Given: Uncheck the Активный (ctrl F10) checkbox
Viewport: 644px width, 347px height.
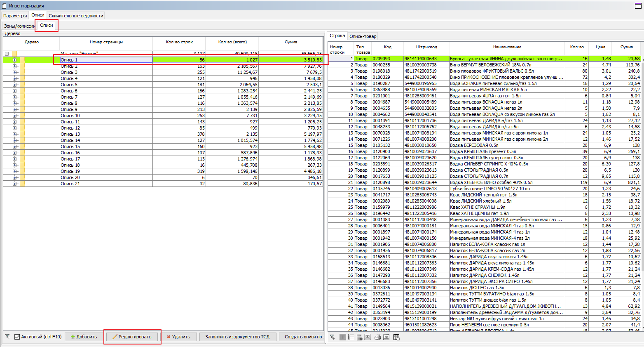Looking at the screenshot, I should (x=17, y=337).
